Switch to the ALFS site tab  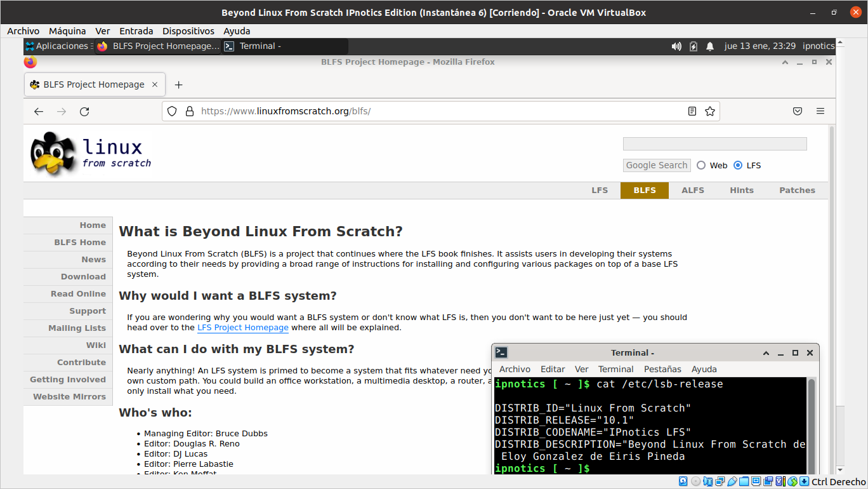(x=693, y=190)
